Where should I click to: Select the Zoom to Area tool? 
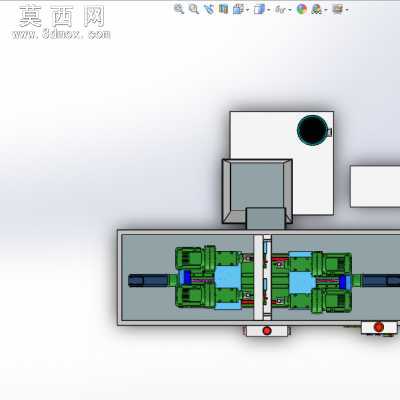[x=194, y=9]
